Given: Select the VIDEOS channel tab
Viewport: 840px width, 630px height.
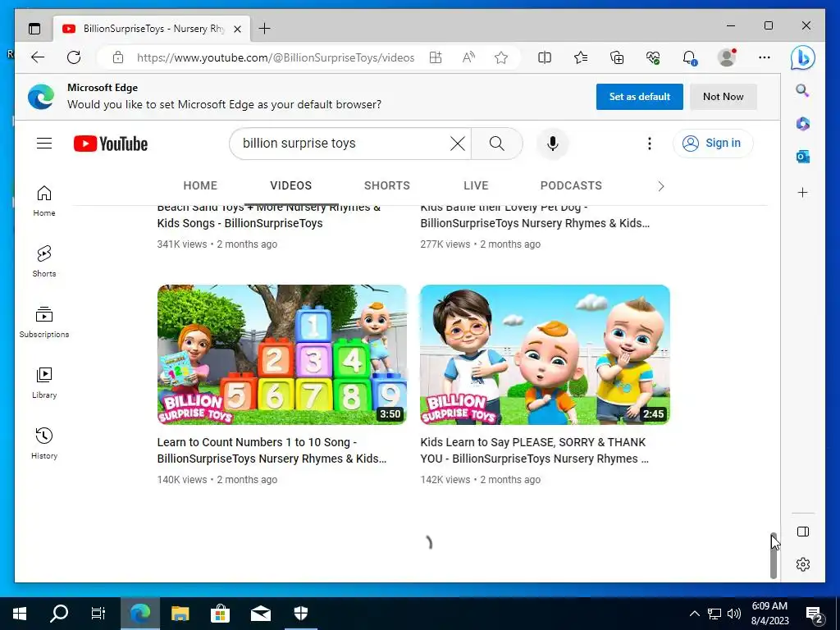Looking at the screenshot, I should pyautogui.click(x=291, y=185).
